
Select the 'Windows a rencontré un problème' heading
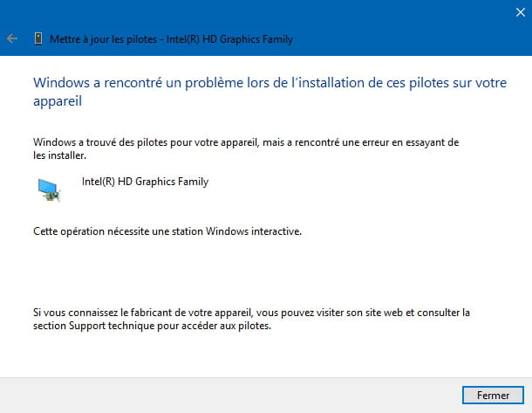coord(269,92)
